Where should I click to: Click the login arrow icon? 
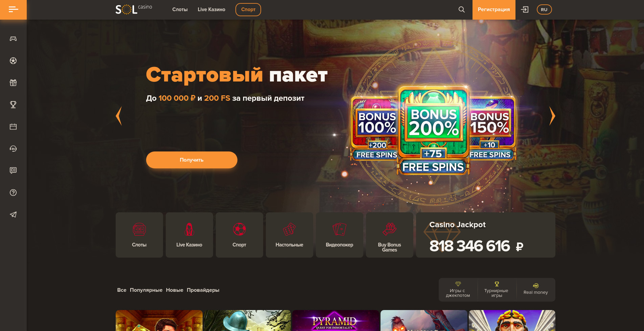(525, 9)
